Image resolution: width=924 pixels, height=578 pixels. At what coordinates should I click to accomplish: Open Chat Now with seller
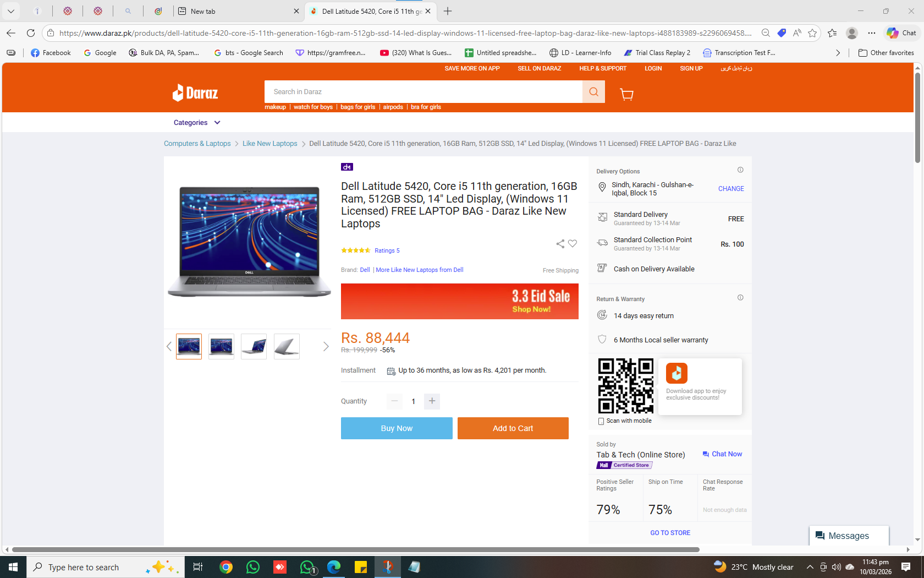coord(722,454)
